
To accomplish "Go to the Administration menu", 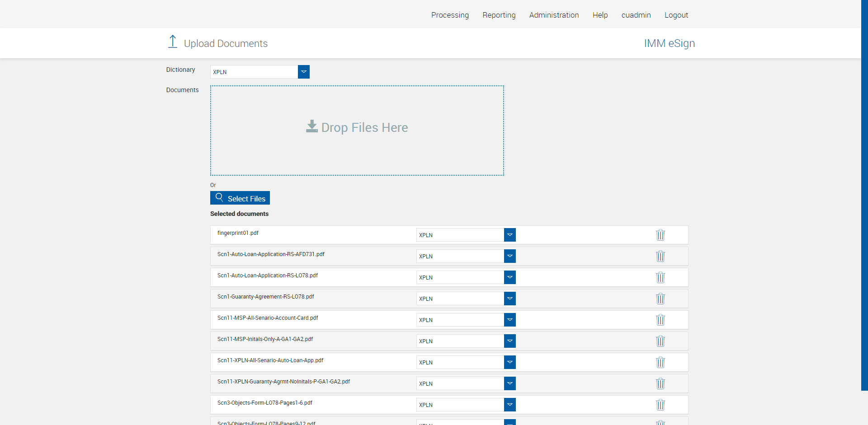I will click(554, 15).
